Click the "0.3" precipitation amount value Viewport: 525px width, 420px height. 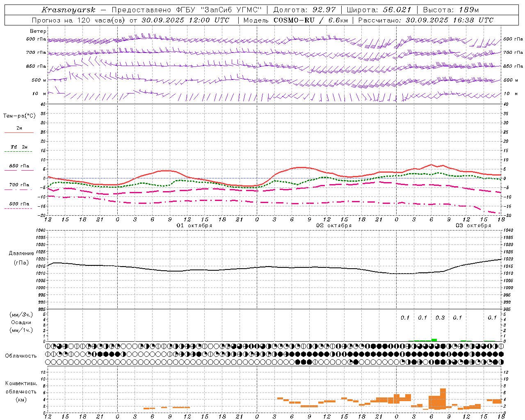[x=440, y=317]
